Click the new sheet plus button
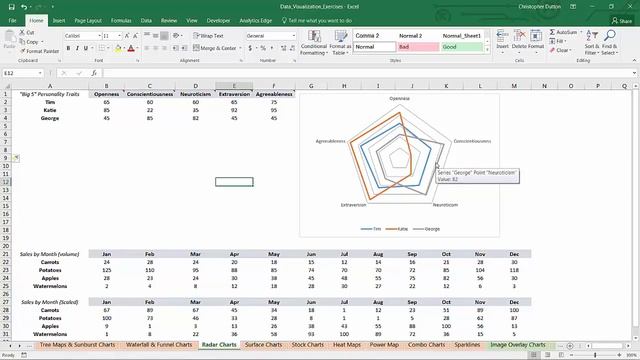Screen dimensions: 640x360 [x=570, y=345]
